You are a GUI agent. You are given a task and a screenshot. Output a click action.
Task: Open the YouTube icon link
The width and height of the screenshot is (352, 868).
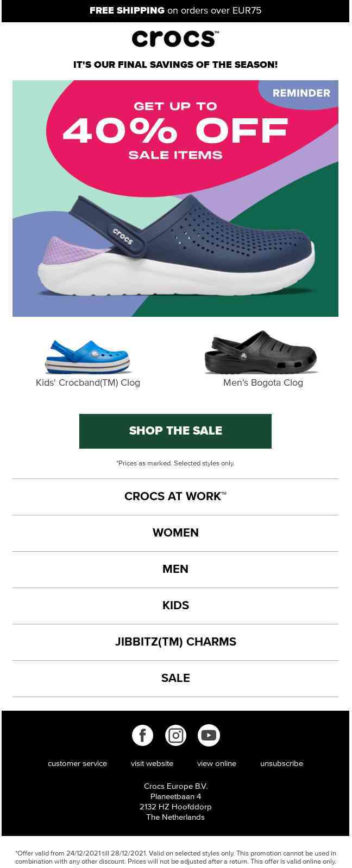click(x=209, y=735)
